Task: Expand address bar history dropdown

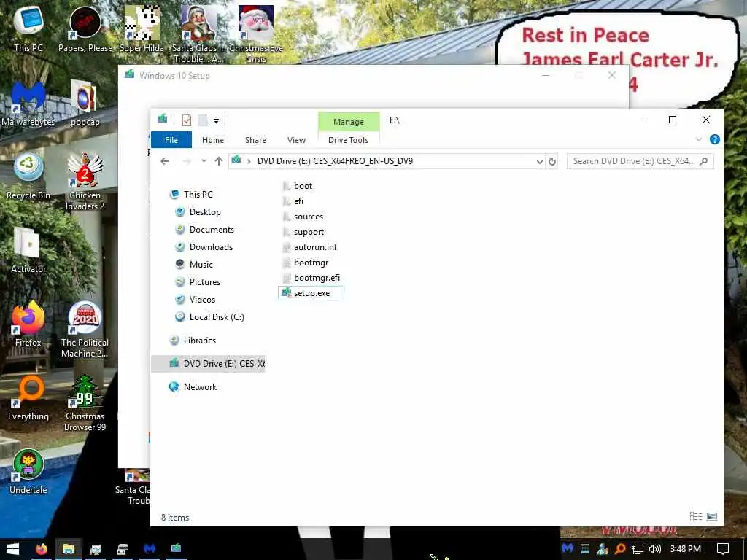Action: [x=539, y=161]
